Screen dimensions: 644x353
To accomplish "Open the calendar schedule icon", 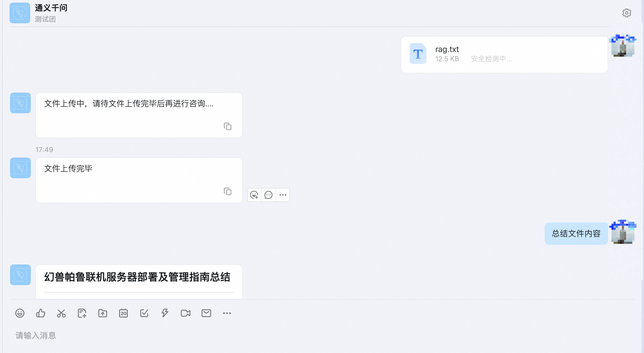I will 123,313.
